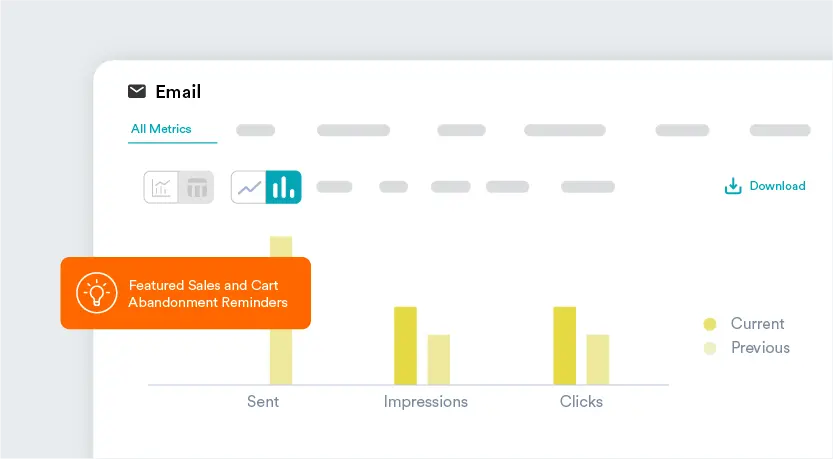Select the chart view icon
Viewport: 833px width, 459px height.
pos(161,187)
